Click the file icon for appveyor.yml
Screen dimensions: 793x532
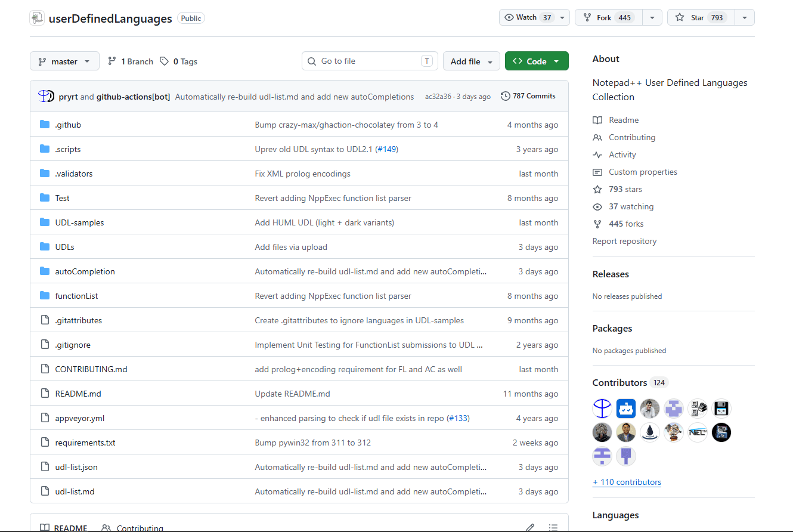pyautogui.click(x=45, y=418)
